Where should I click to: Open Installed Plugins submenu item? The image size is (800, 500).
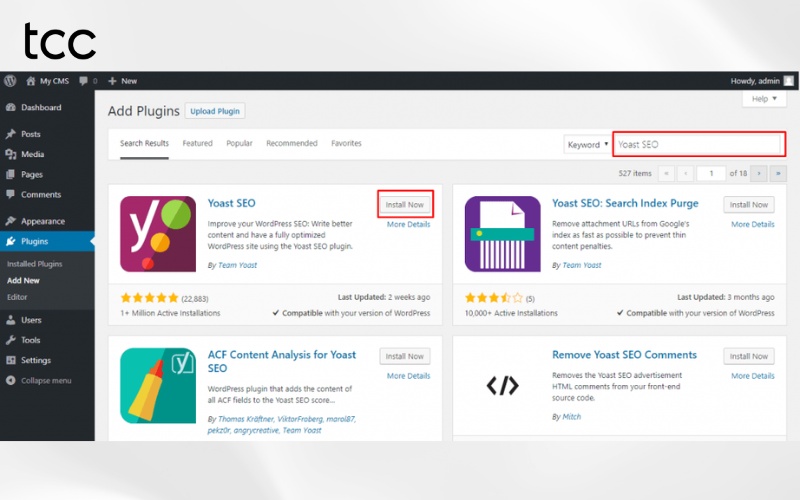click(x=35, y=264)
